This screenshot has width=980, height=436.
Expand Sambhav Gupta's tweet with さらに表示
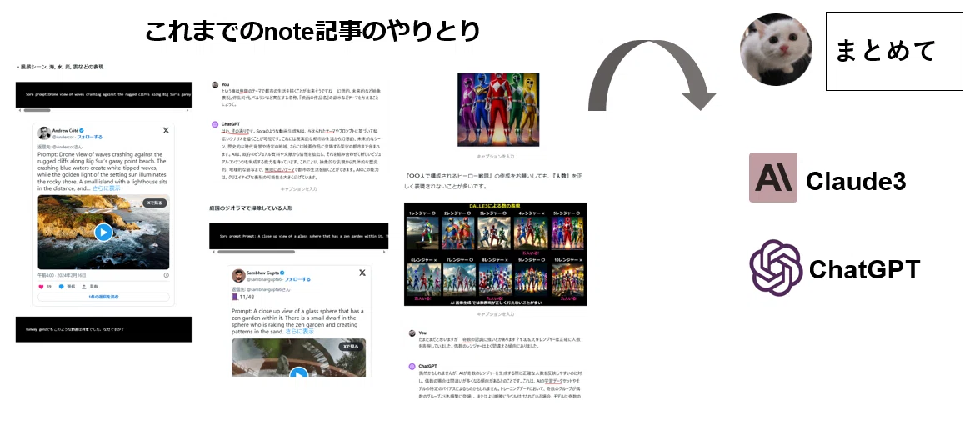300,332
